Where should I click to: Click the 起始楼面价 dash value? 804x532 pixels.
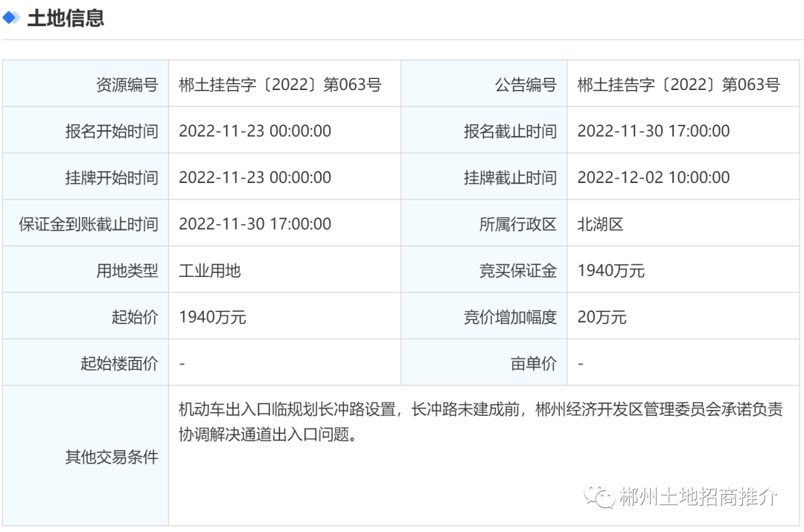coord(179,362)
